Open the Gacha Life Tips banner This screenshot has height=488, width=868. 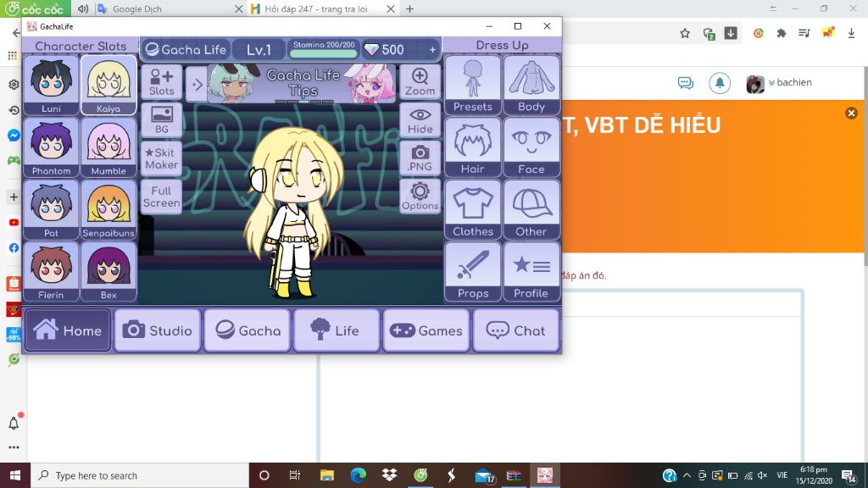tap(303, 83)
